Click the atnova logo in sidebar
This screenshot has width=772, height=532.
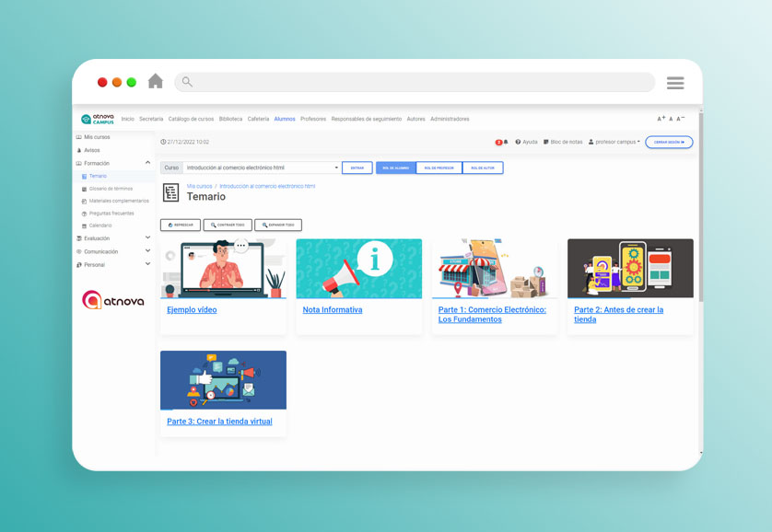113,300
